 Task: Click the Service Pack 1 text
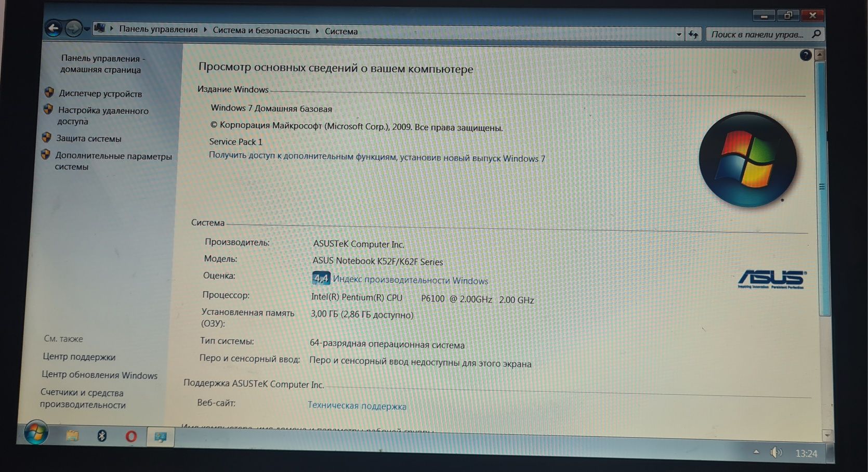(235, 141)
